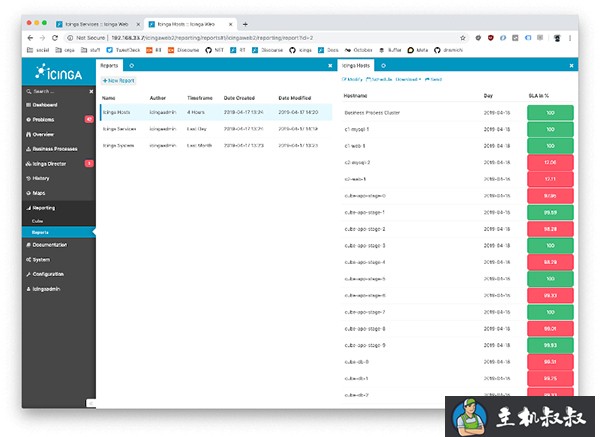This screenshot has width=600, height=437.
Task: Open the TweetDeck bookmark
Action: click(x=123, y=50)
